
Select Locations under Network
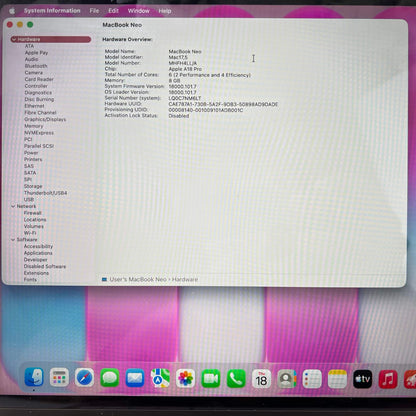click(x=35, y=219)
